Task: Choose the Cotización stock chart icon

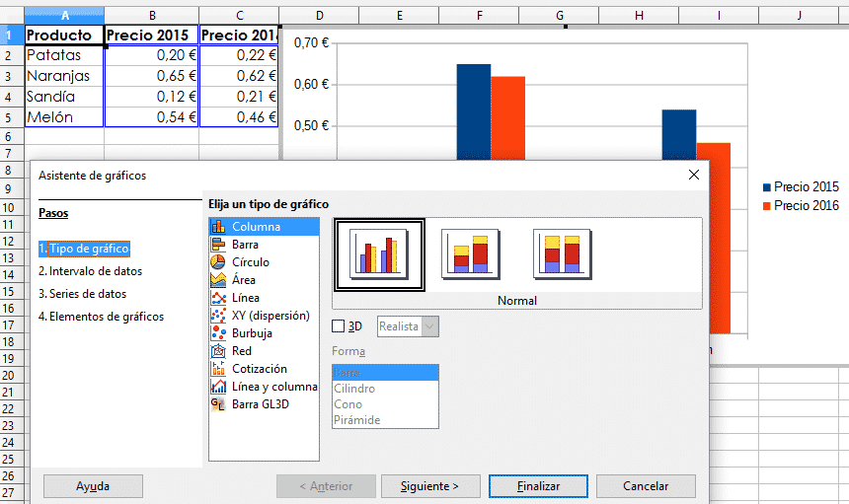Action: [218, 369]
